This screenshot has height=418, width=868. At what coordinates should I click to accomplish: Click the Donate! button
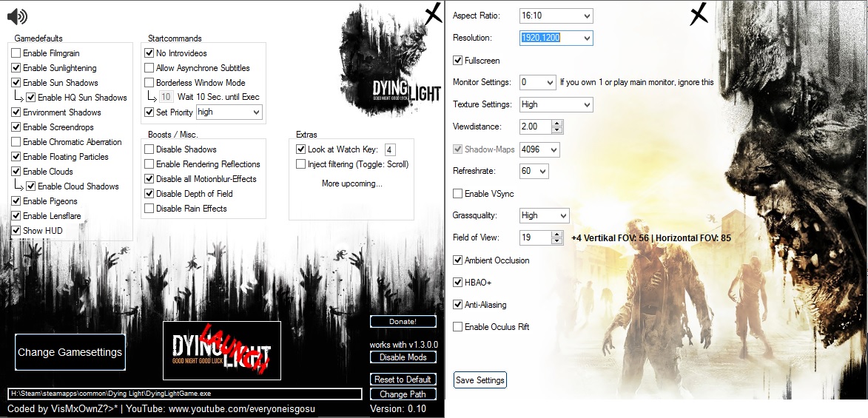tap(403, 322)
